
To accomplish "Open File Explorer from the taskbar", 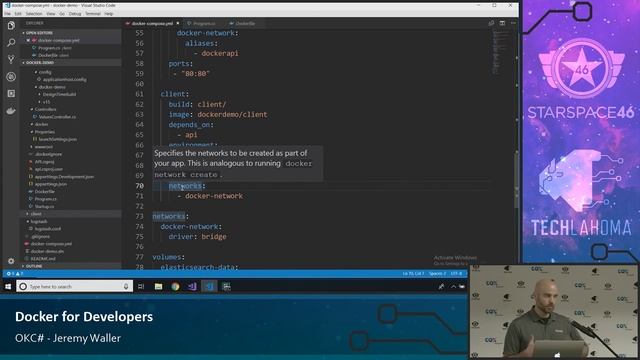I will [x=158, y=287].
